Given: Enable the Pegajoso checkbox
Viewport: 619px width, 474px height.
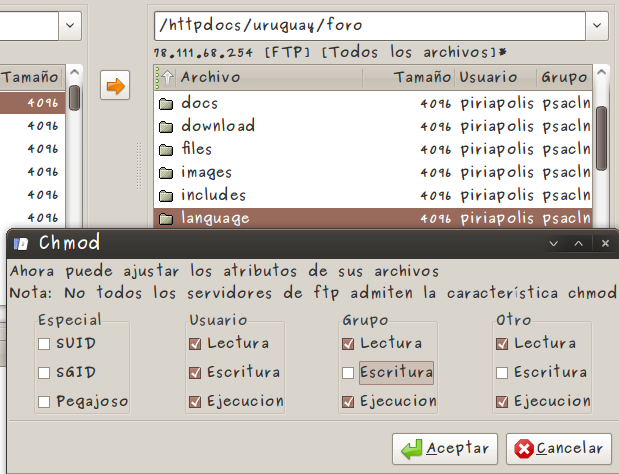Looking at the screenshot, I should point(44,402).
